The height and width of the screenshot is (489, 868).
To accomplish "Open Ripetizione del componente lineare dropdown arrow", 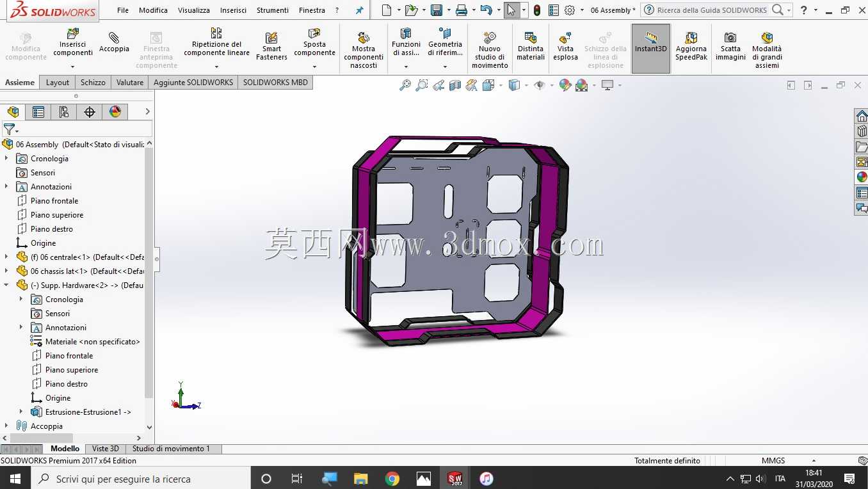I will tap(216, 67).
